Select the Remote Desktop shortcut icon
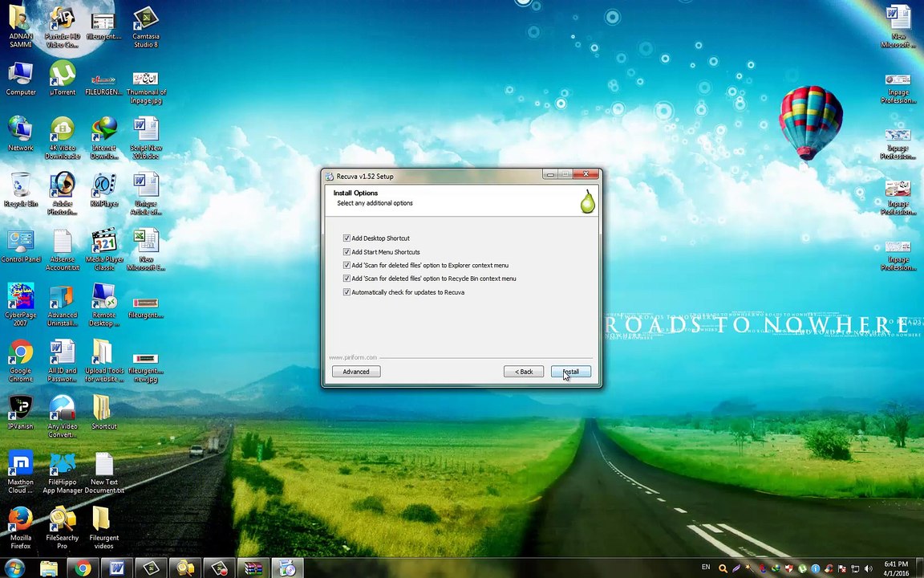924x578 pixels. tap(103, 304)
